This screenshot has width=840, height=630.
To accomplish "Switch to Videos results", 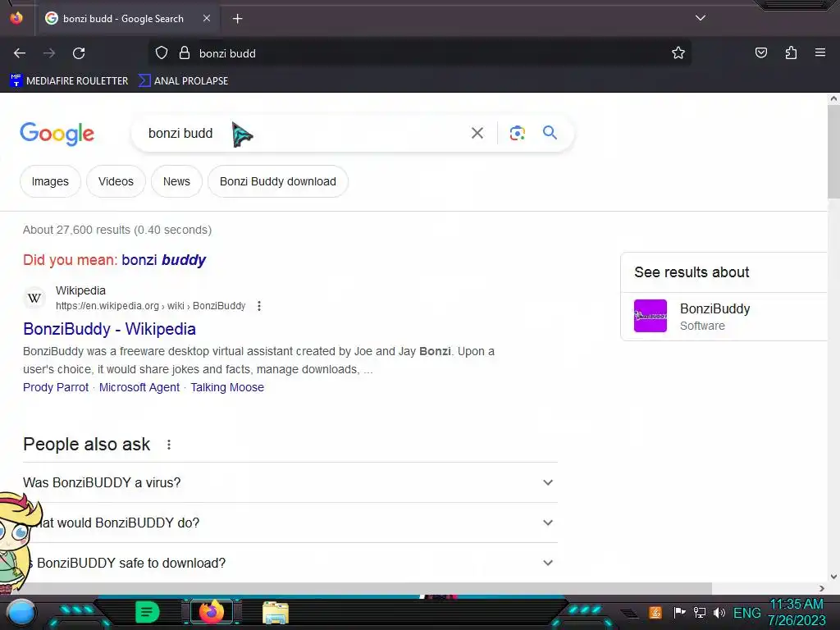I will (116, 181).
